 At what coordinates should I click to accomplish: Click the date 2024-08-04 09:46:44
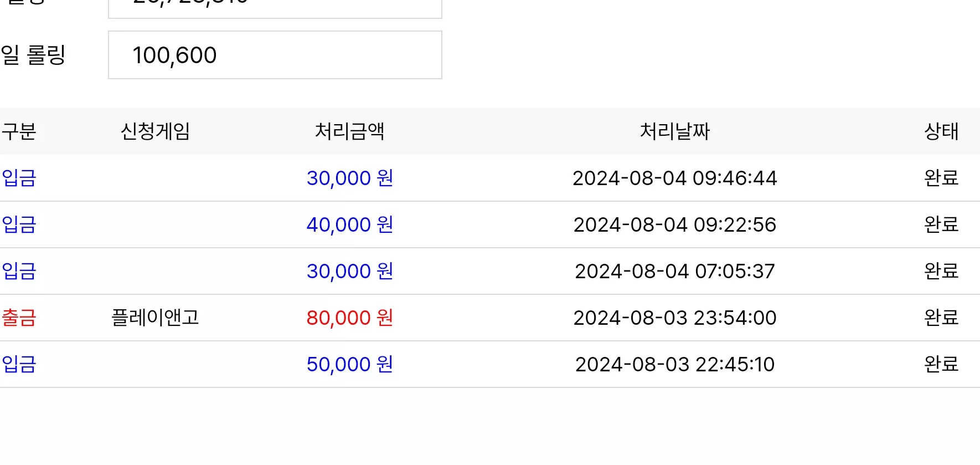[675, 178]
